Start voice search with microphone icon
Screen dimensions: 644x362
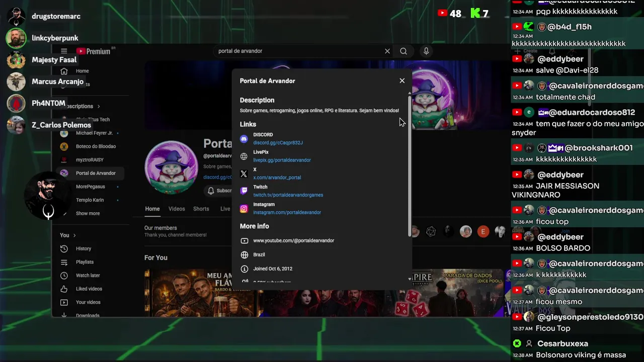pyautogui.click(x=426, y=51)
